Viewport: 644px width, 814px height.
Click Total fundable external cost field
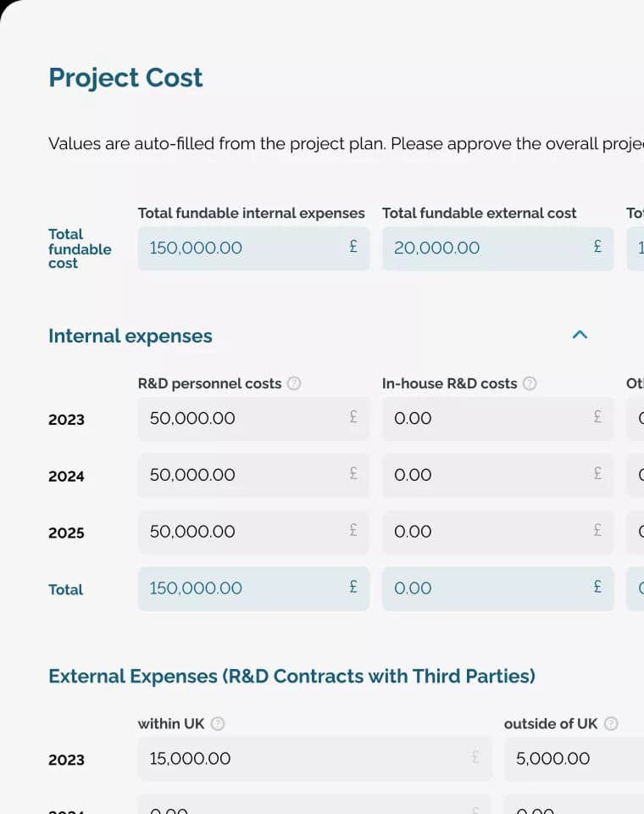pos(498,248)
